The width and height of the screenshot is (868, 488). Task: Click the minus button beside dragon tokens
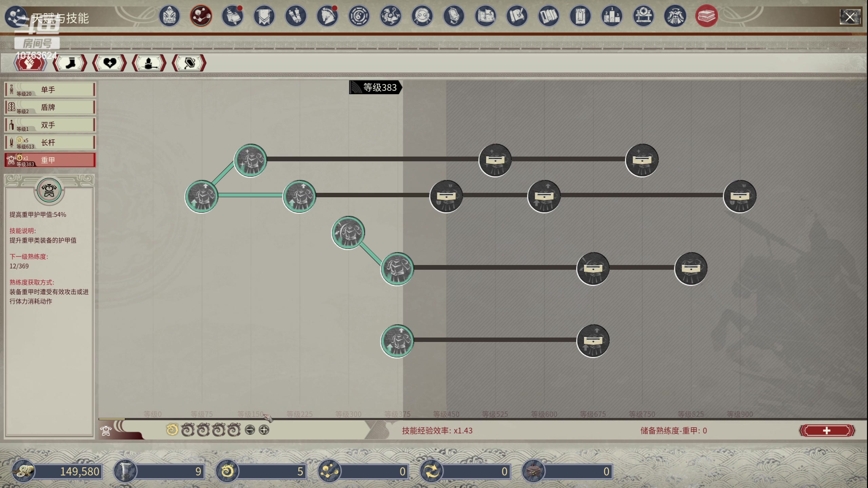(x=250, y=430)
